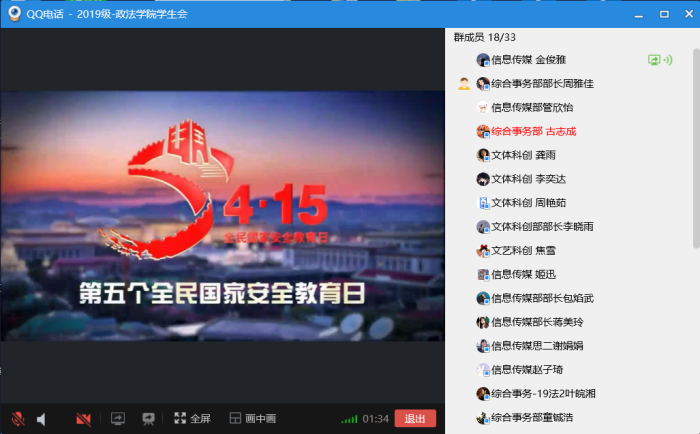Switch to 全屏 fullscreen mode

(192, 418)
